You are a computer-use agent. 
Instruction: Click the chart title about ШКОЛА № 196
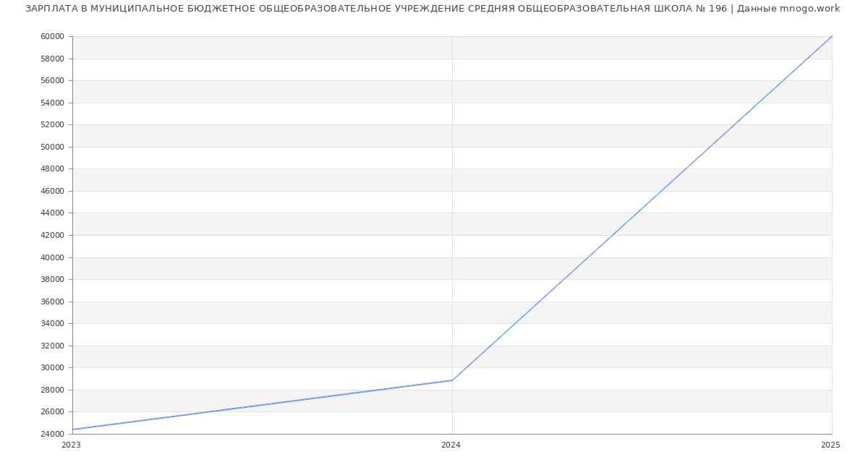pos(433,9)
